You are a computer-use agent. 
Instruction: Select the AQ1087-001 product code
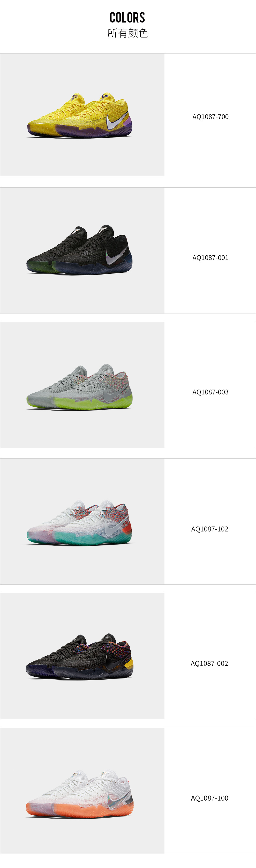(210, 257)
